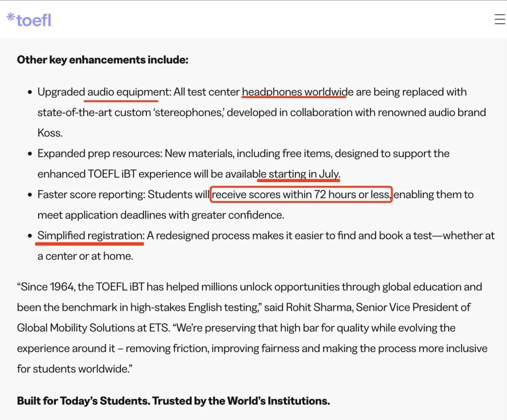
Task: Click "receive scores within 72 hours or less"
Action: tap(301, 194)
